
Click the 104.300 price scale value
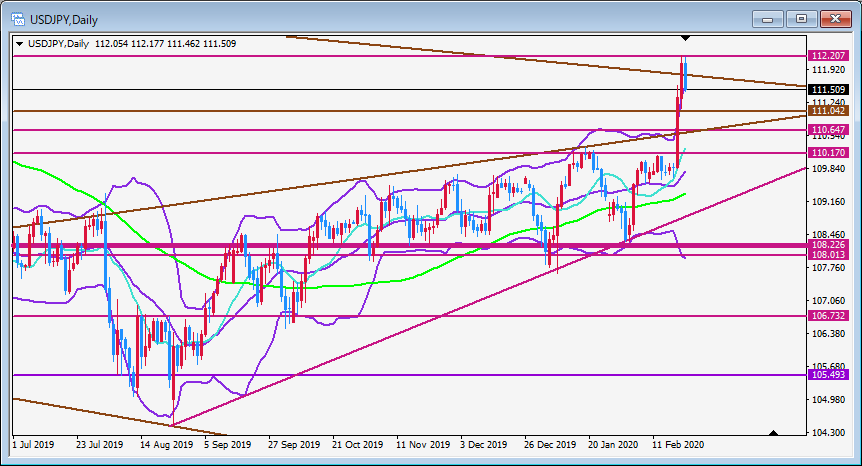pyautogui.click(x=828, y=432)
